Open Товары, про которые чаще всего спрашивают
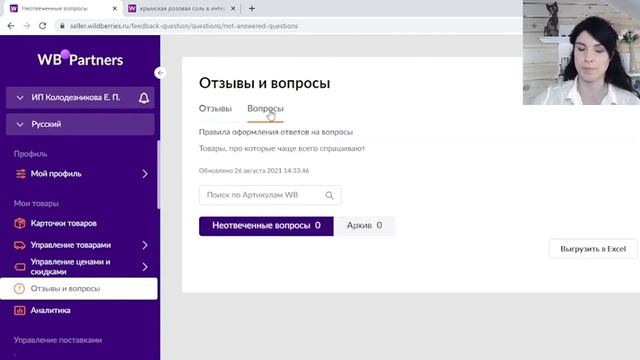 point(282,149)
